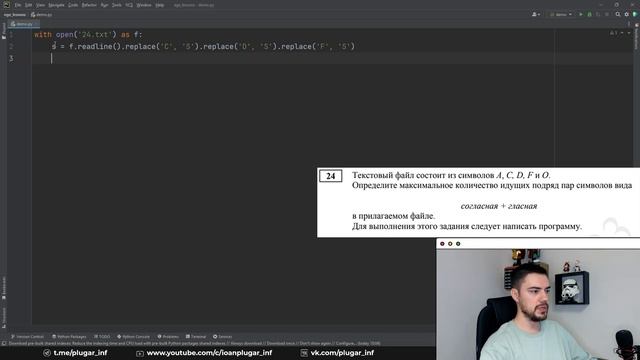Viewport: 640px width, 360px height.
Task: Select the demo.py editor tab
Action: coord(23,24)
